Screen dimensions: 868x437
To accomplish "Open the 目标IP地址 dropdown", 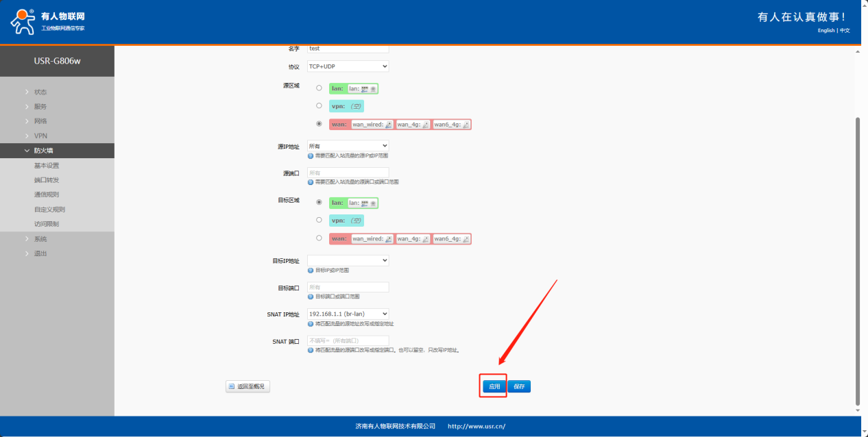I will pyautogui.click(x=348, y=260).
